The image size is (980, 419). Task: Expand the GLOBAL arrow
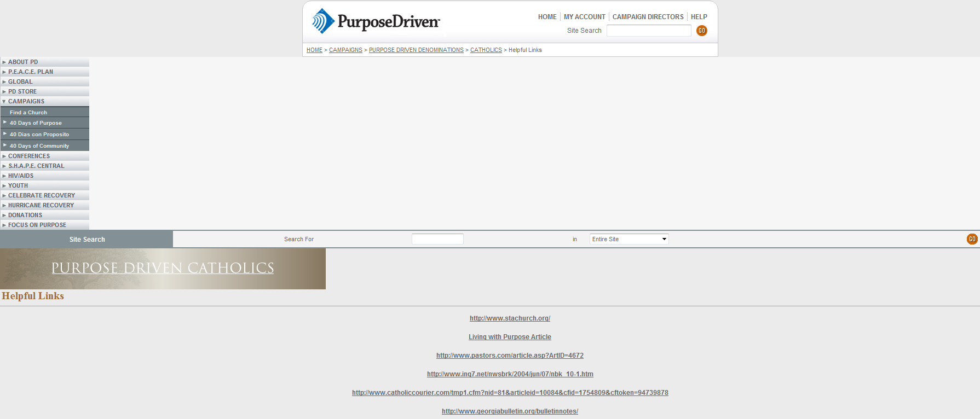[4, 82]
